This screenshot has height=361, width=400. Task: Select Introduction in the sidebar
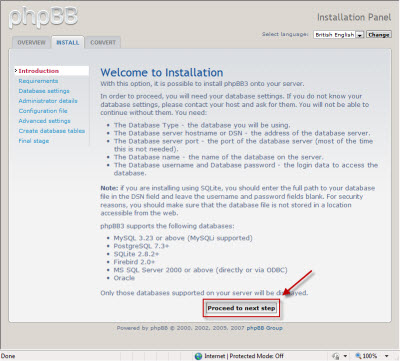click(39, 71)
